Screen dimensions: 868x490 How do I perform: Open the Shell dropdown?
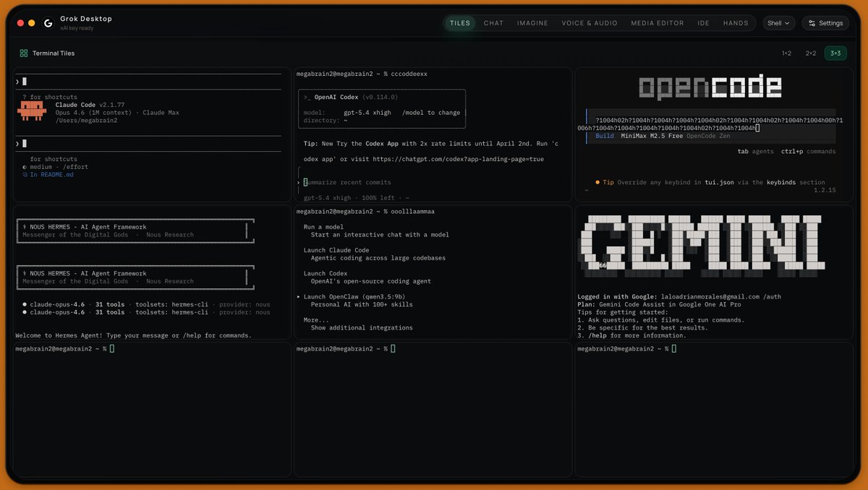[x=779, y=23]
